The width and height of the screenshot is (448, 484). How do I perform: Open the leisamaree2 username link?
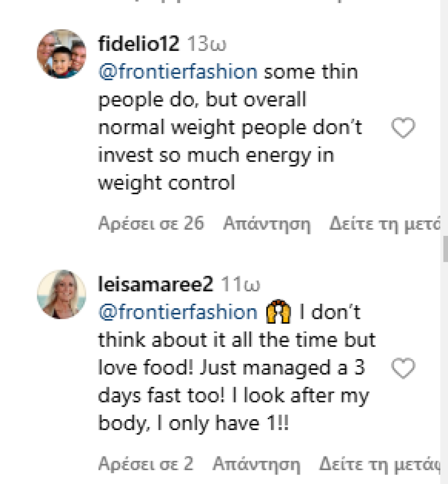coord(155,285)
